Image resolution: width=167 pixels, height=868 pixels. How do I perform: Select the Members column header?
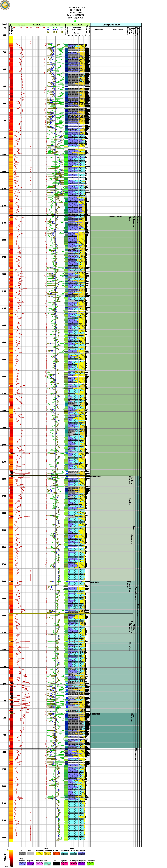pyautogui.click(x=99, y=29)
